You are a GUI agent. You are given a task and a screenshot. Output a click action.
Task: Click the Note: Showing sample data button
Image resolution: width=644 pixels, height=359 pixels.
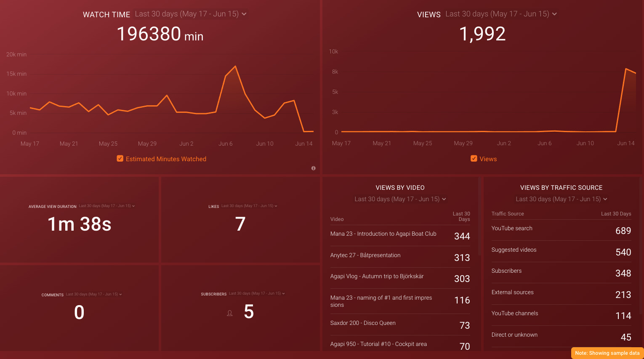coord(607,353)
